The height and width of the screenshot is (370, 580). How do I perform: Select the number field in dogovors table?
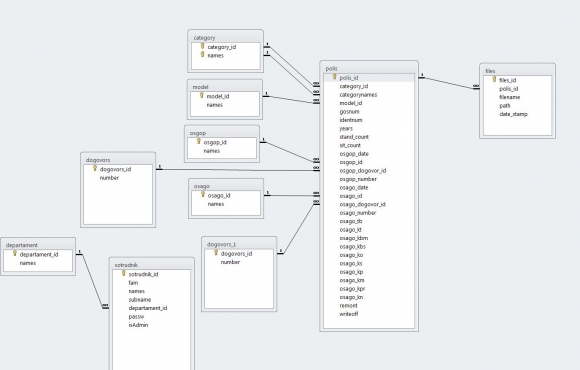[x=109, y=178]
